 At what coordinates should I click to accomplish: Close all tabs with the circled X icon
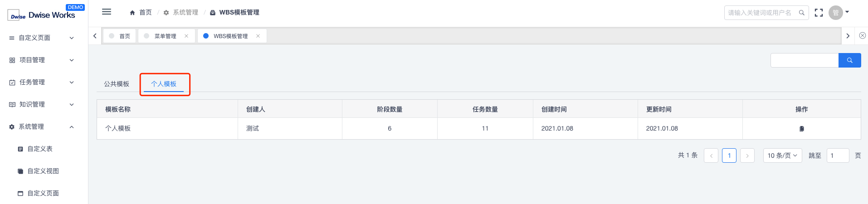863,36
